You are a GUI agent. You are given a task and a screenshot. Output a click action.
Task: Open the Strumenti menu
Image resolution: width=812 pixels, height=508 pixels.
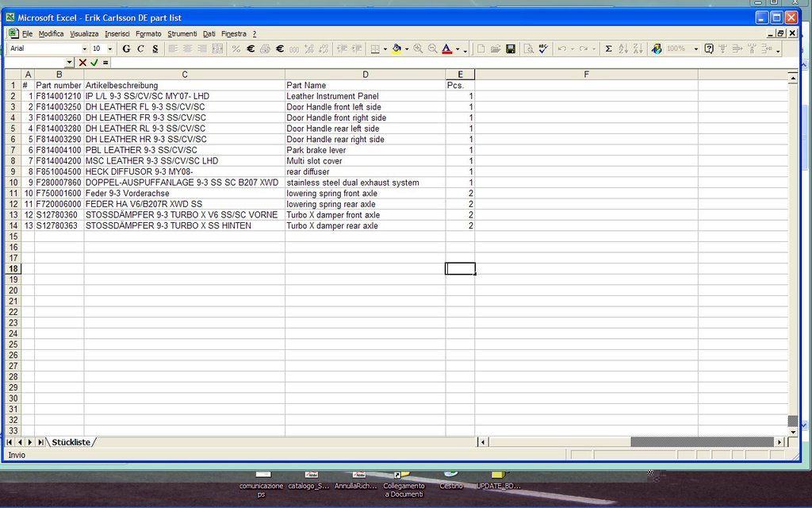182,34
